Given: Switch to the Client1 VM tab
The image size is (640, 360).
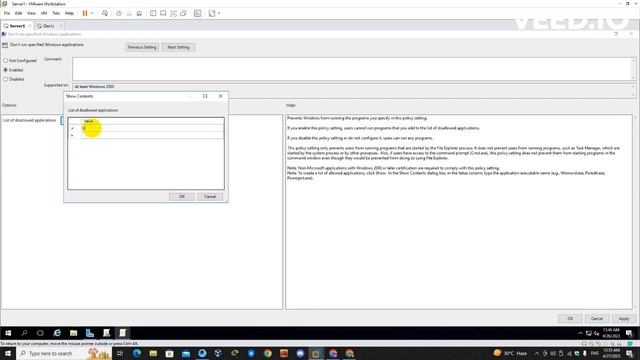Looking at the screenshot, I should [48, 26].
